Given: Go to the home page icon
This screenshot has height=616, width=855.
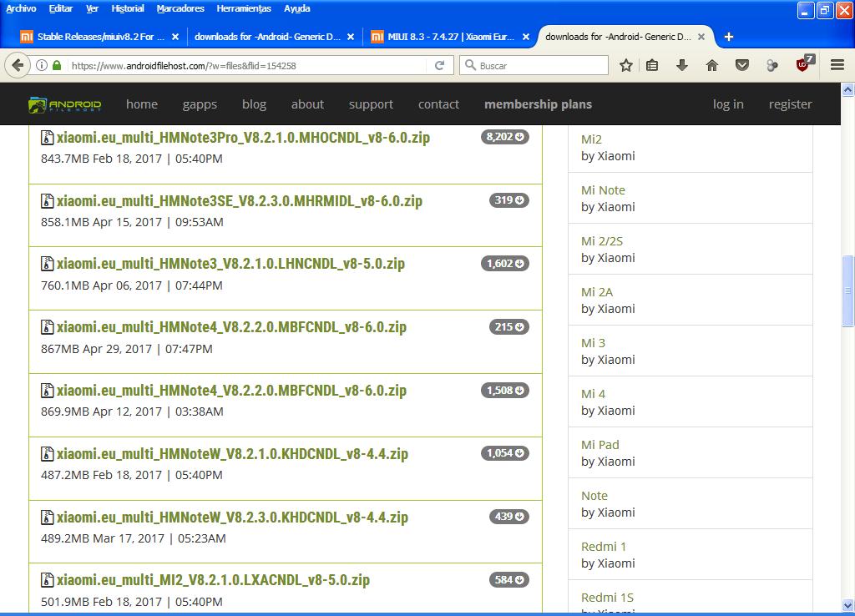Looking at the screenshot, I should point(711,65).
